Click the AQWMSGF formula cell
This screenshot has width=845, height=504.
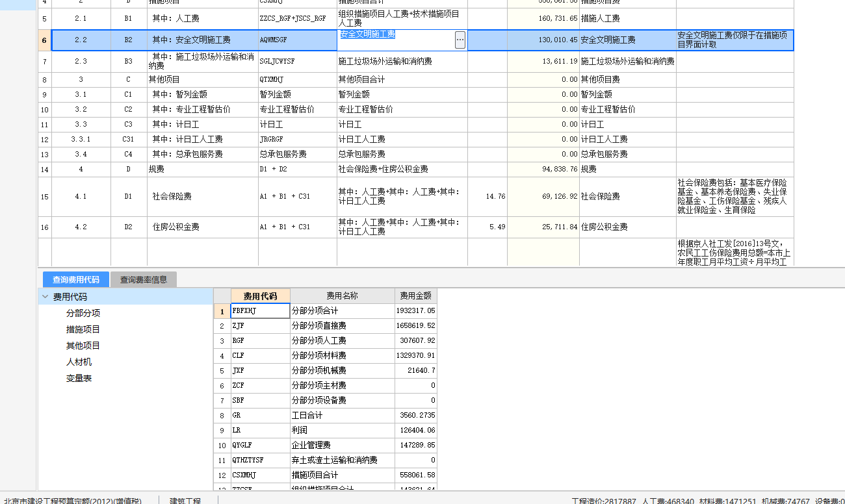[x=297, y=40]
